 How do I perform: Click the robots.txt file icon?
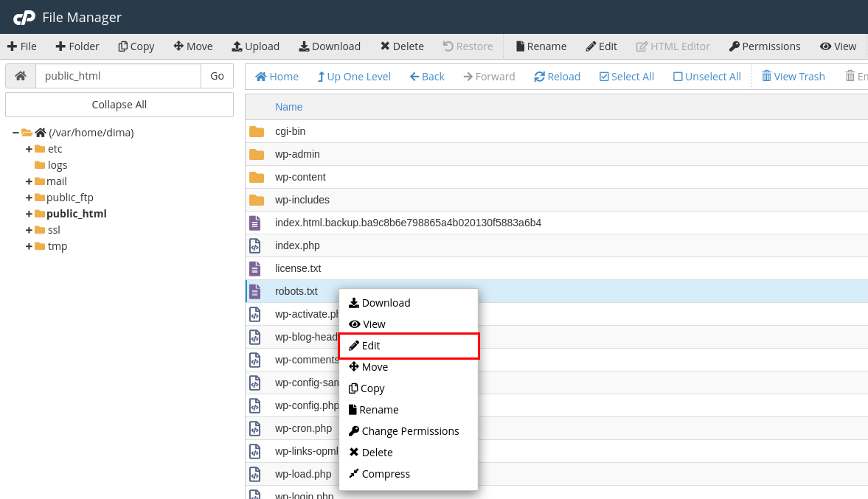(x=254, y=291)
